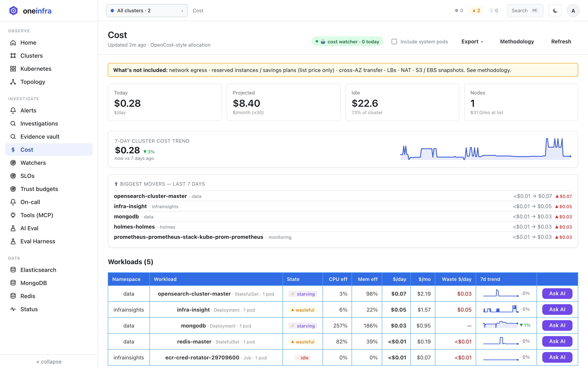Screen dimensions: 588x368
Task: Click the On-call bell icon
Action: click(x=13, y=202)
